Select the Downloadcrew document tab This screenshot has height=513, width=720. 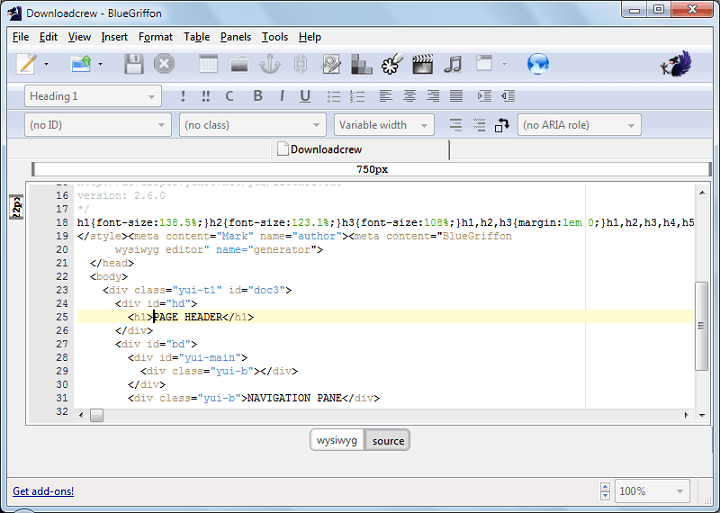pyautogui.click(x=360, y=150)
